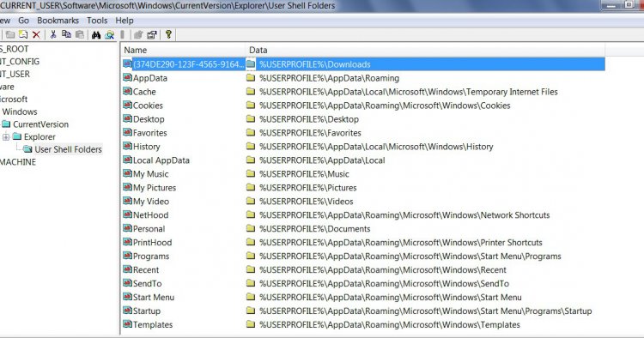Click the New Value toolbar icon
Image resolution: width=644 pixels, height=338 pixels.
click(x=23, y=35)
